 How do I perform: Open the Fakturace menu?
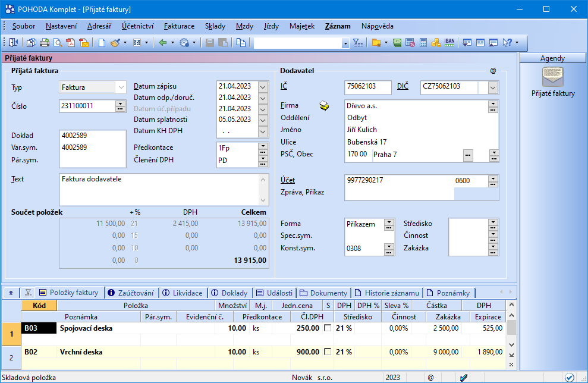(179, 26)
